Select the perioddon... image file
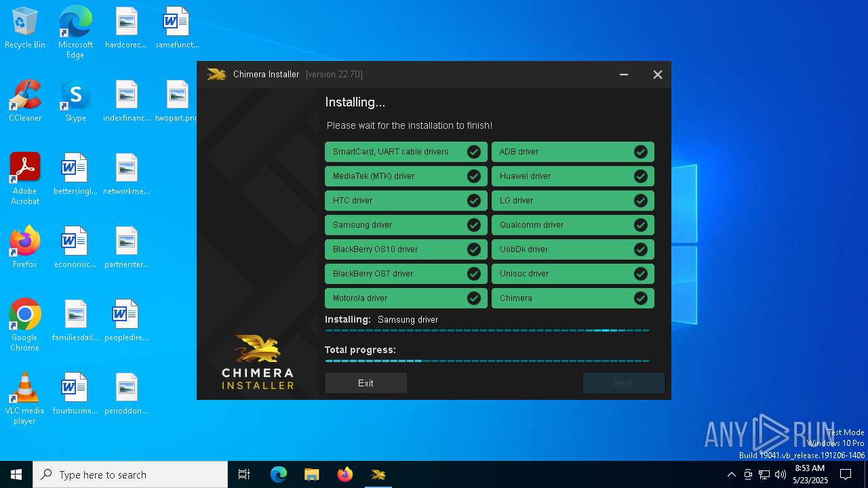This screenshot has height=488, width=868. (126, 394)
